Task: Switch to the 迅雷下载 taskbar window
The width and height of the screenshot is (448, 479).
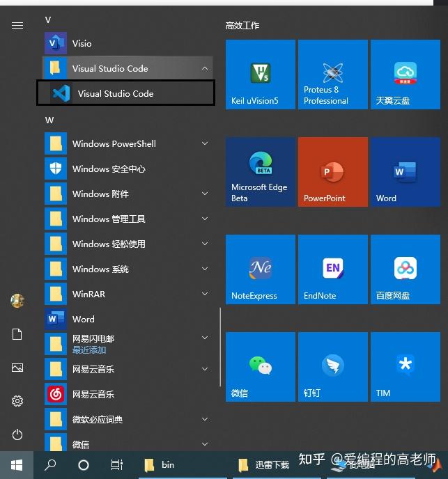Action: click(277, 465)
